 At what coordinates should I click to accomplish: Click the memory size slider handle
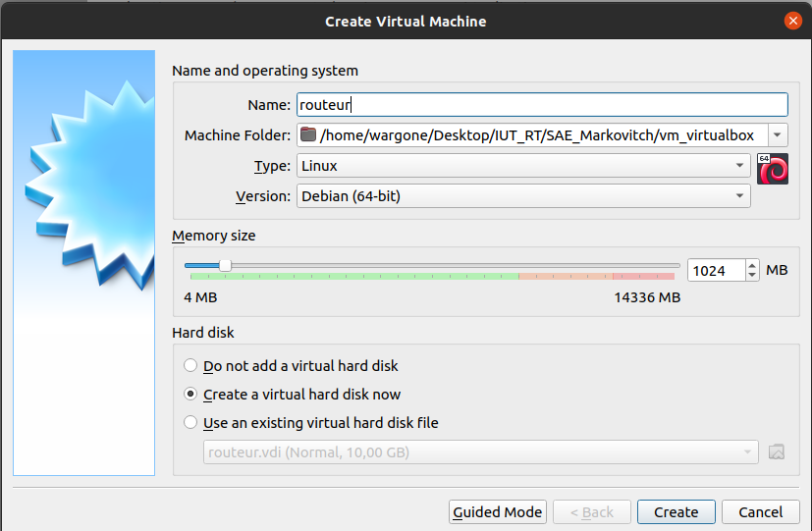(x=225, y=265)
